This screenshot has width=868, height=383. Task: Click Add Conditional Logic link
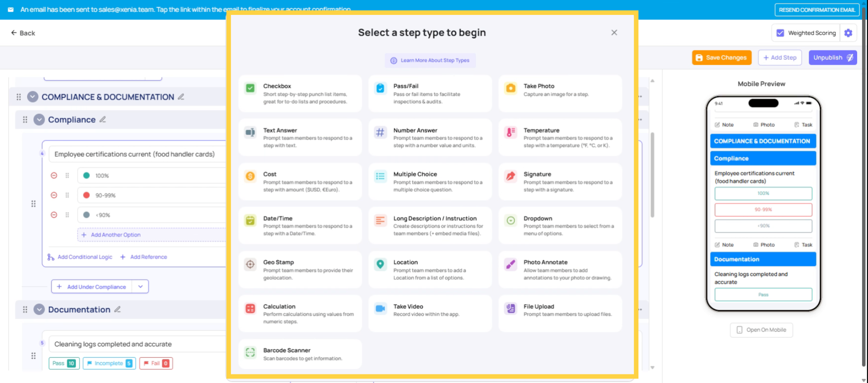pyautogui.click(x=80, y=257)
